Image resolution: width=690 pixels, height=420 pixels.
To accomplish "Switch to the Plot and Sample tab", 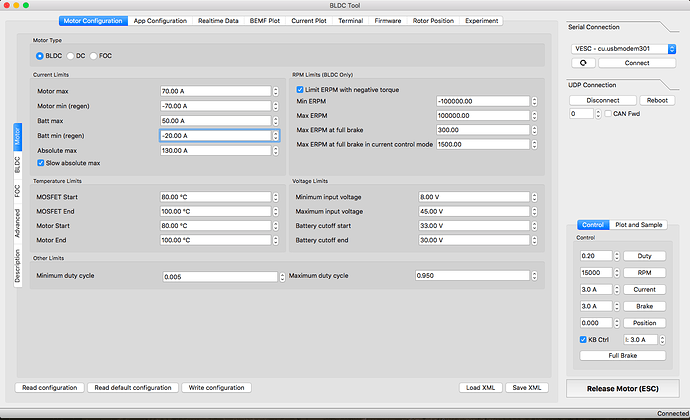I will pyautogui.click(x=638, y=225).
